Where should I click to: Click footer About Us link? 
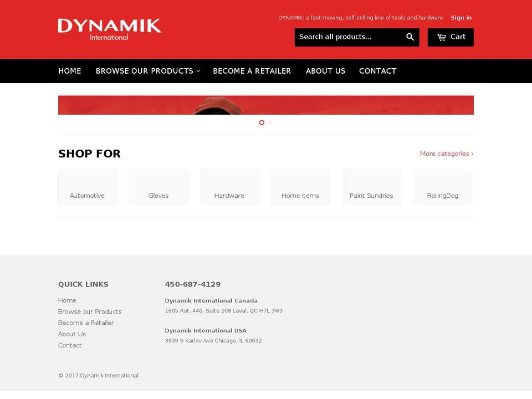click(72, 334)
